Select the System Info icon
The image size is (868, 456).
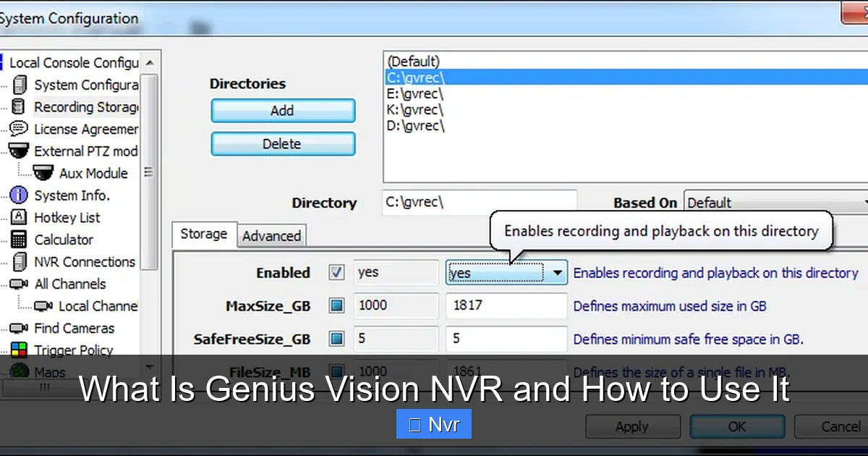17,195
